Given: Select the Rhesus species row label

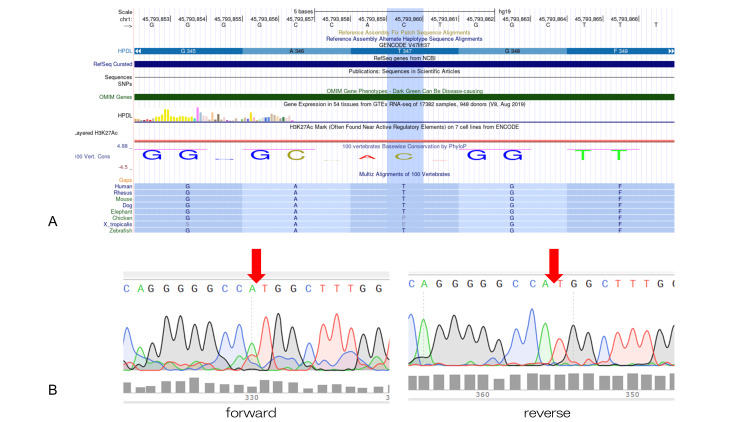Looking at the screenshot, I should (122, 193).
